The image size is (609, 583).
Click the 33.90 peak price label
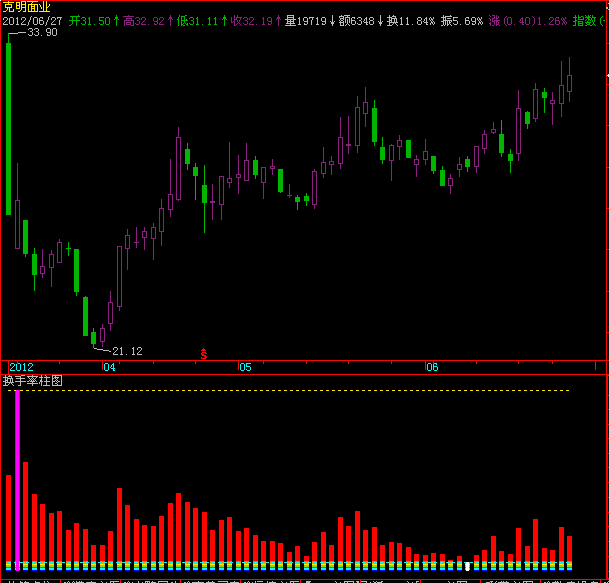point(42,32)
